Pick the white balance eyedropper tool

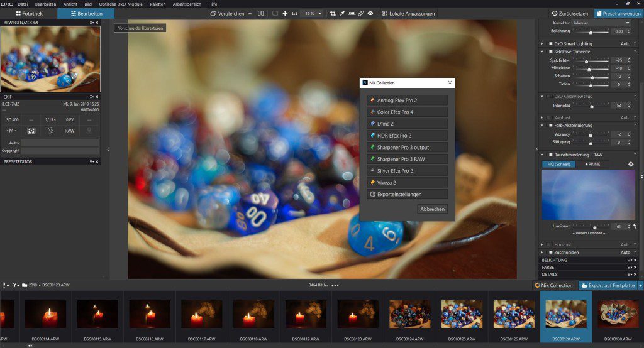click(x=342, y=14)
